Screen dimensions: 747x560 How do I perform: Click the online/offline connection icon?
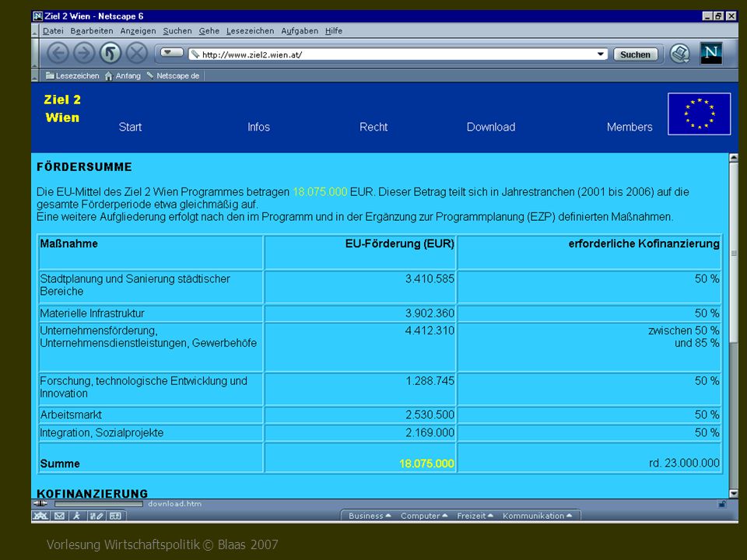(40, 503)
